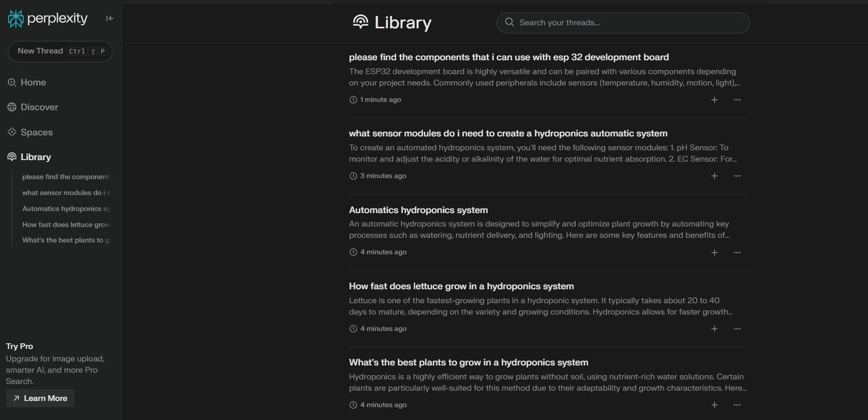Open 'How fast does lettuce grow' thread title
Screen dimensions: 868x420
pyautogui.click(x=461, y=286)
